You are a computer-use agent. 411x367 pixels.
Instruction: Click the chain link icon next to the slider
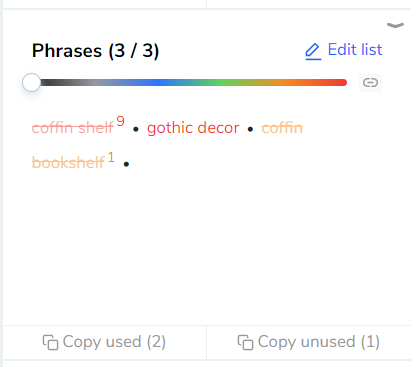(x=370, y=82)
